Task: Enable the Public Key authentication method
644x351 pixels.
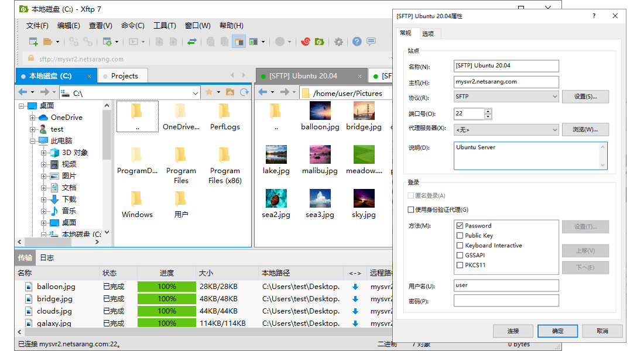Action: point(459,235)
